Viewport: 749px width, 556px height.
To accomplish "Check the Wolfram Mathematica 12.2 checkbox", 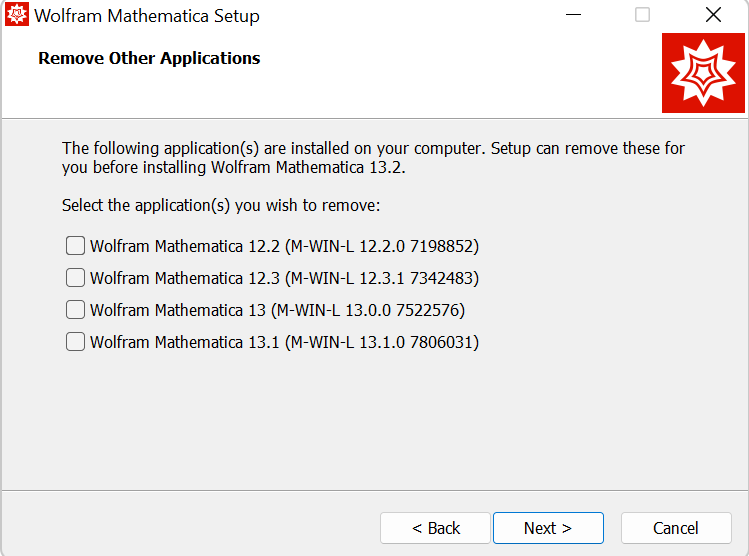I will point(75,246).
